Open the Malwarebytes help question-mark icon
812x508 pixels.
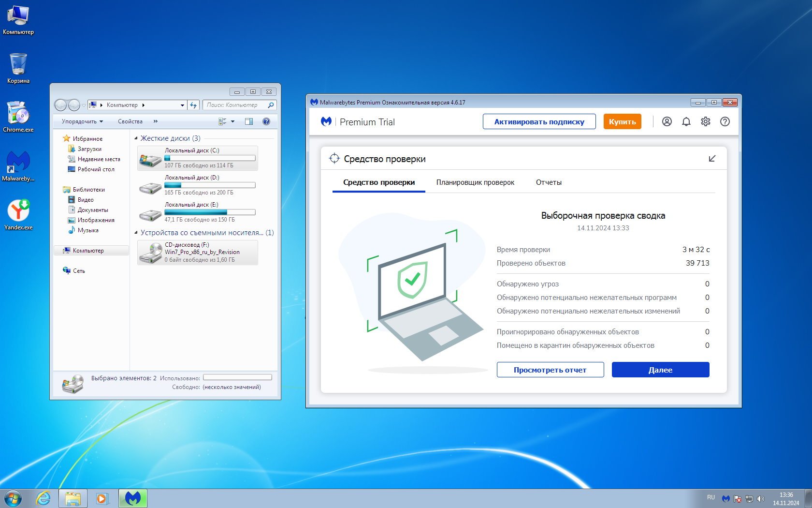point(725,121)
